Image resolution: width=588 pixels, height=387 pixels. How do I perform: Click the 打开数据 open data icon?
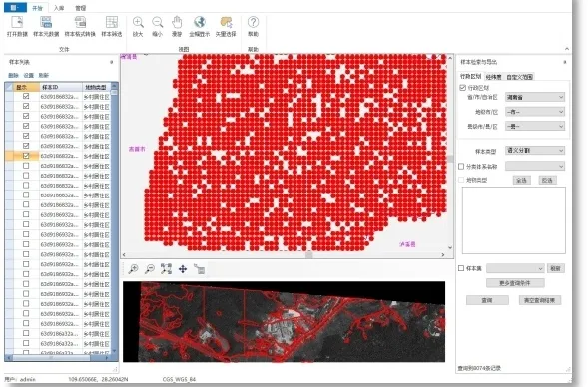click(x=17, y=23)
